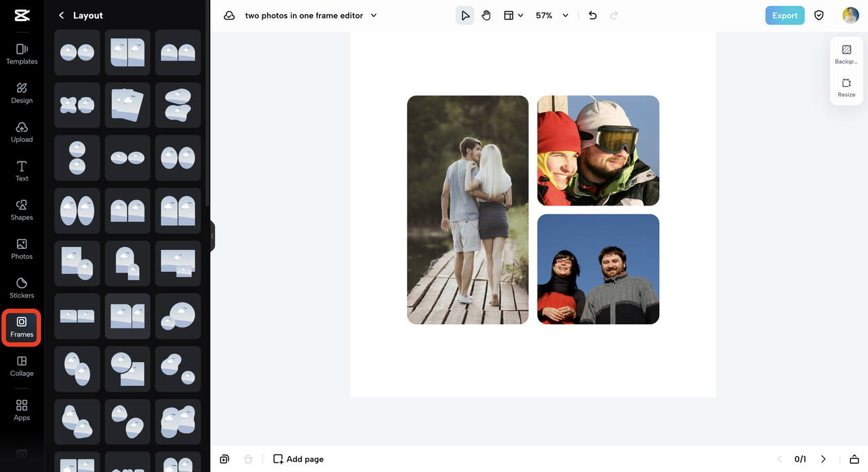Select the two vertically stacked circles layout
The image size is (868, 472).
(77, 158)
